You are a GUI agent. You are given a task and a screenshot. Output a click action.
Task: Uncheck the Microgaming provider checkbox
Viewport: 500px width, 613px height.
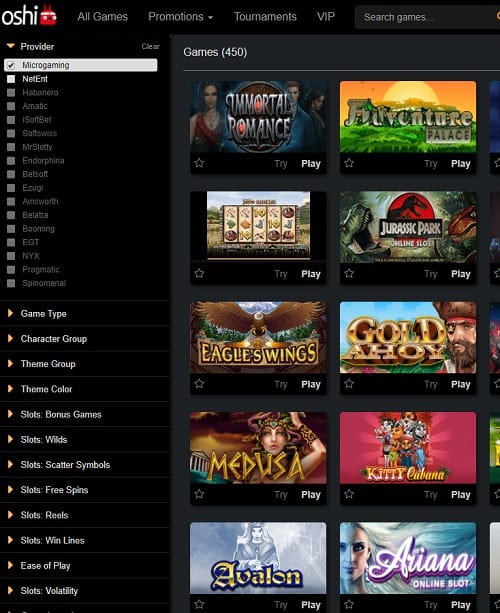click(11, 65)
